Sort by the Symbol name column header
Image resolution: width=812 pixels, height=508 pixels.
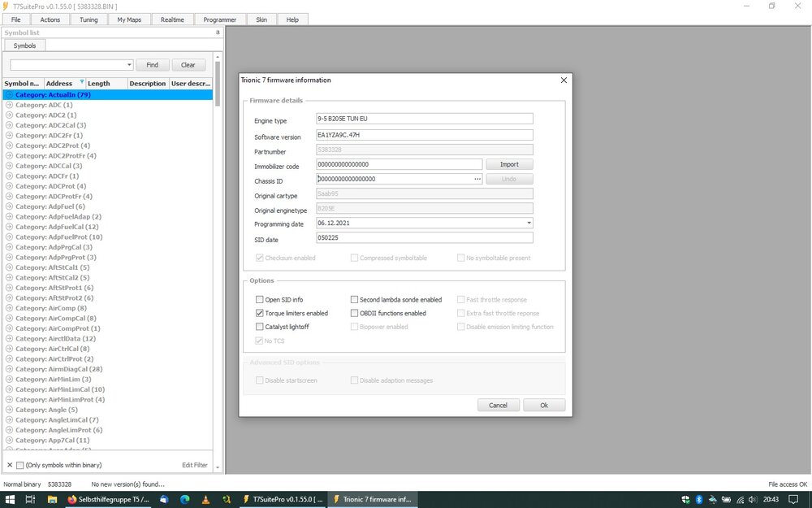coord(24,84)
